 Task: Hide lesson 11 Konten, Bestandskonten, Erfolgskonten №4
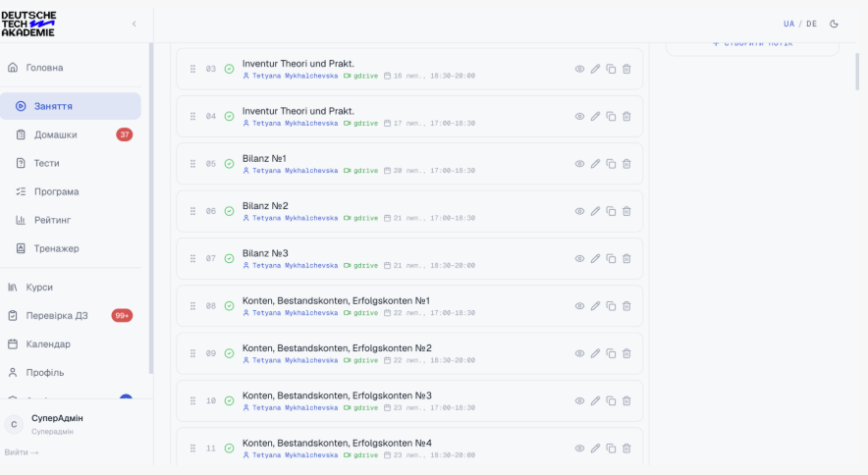pyautogui.click(x=579, y=449)
